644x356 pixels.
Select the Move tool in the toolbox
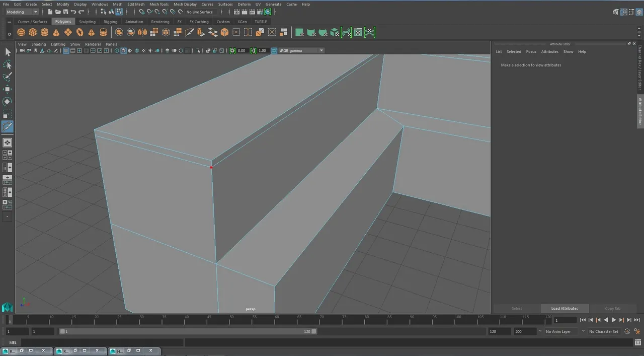pyautogui.click(x=8, y=89)
